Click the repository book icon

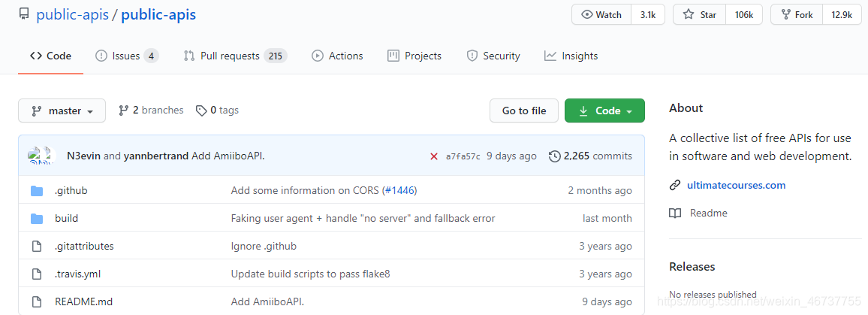[x=24, y=14]
